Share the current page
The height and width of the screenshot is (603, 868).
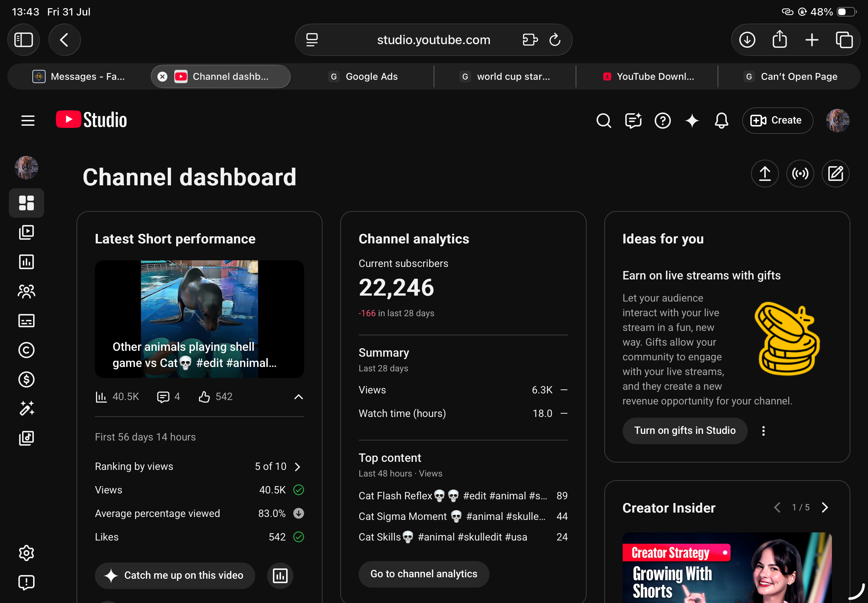pos(780,40)
